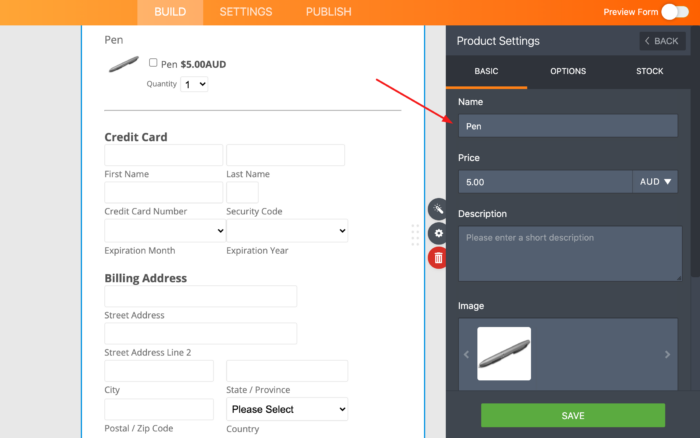The width and height of the screenshot is (700, 438).
Task: Tick the Pen product checkbox
Action: tap(153, 62)
